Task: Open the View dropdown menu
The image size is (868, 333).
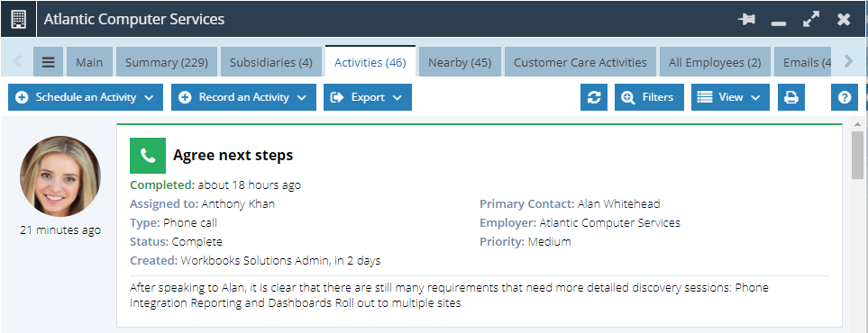Action: click(730, 97)
